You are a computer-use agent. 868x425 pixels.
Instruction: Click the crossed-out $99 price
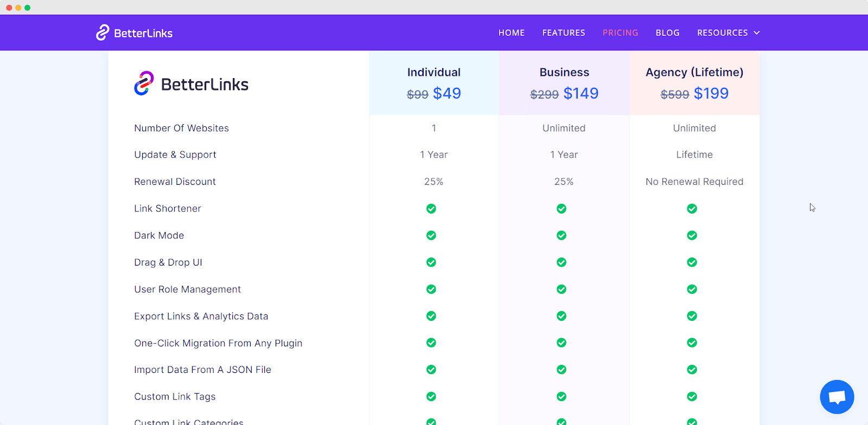click(x=418, y=94)
